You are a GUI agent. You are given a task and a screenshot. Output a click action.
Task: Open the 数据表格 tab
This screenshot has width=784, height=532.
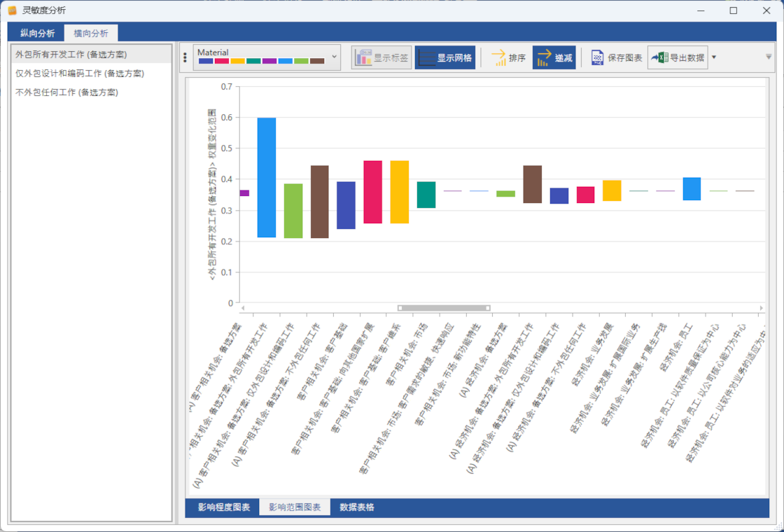tap(357, 507)
